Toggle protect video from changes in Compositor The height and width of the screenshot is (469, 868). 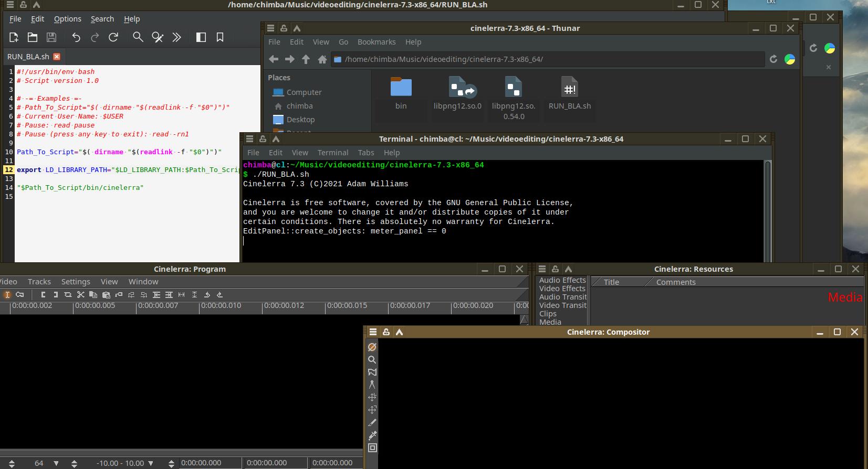point(372,347)
